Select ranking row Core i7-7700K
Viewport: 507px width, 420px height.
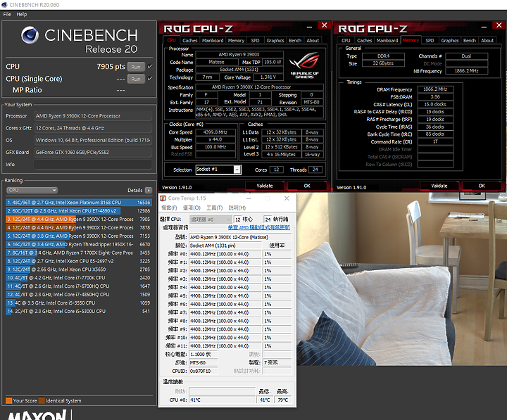pyautogui.click(x=79, y=278)
